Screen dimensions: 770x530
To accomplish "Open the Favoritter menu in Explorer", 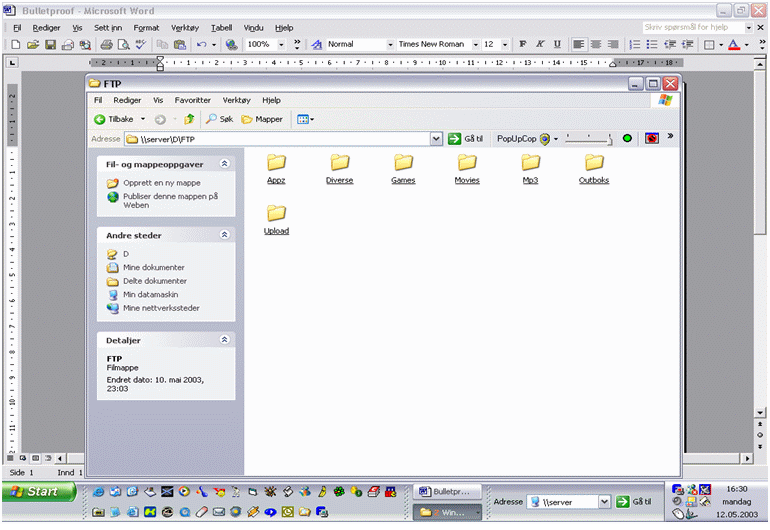I will pyautogui.click(x=192, y=100).
